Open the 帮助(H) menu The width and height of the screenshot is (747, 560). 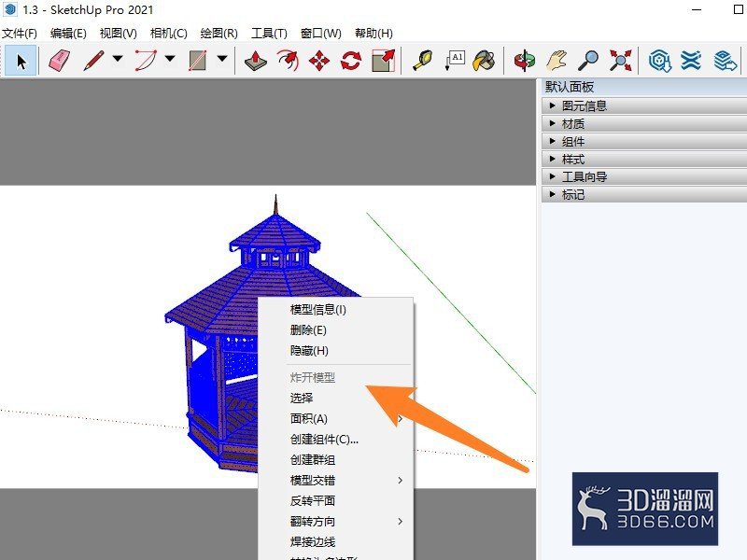click(374, 33)
